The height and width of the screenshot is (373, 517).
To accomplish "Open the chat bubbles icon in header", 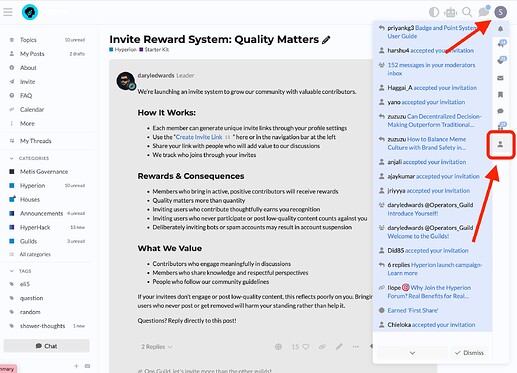I will click(x=483, y=12).
